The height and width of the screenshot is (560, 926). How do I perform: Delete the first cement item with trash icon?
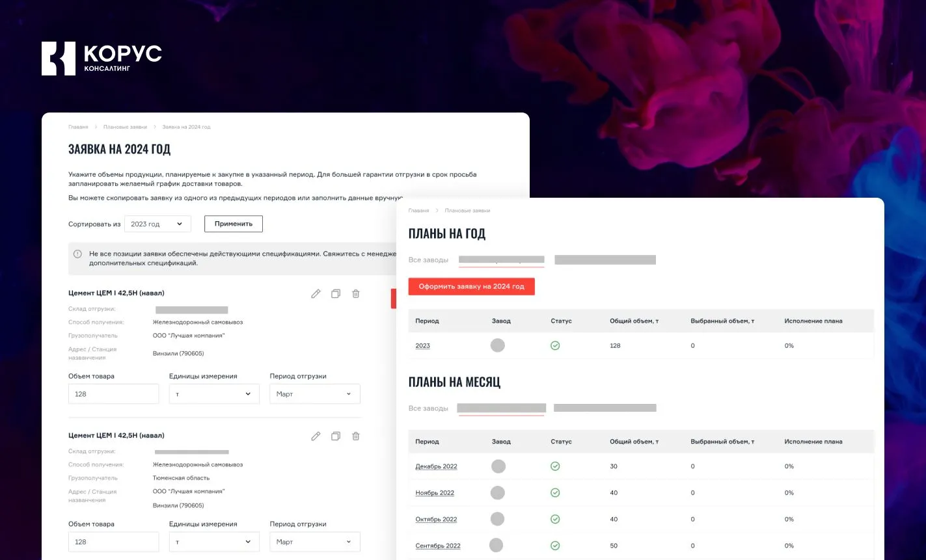[356, 293]
